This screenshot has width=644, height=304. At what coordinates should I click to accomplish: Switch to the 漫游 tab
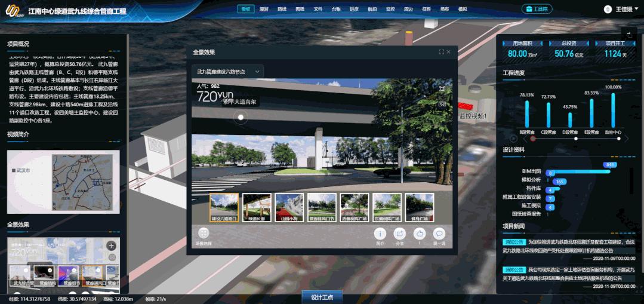point(264,9)
